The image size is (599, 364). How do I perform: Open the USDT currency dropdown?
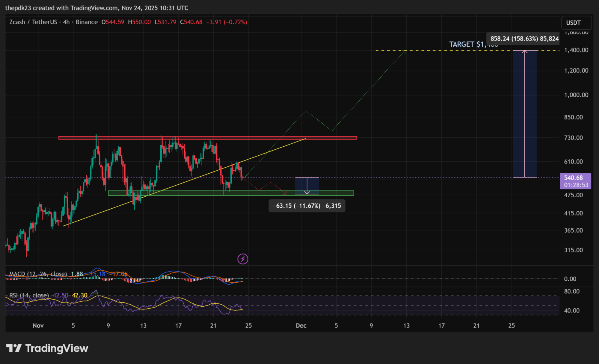(x=576, y=23)
